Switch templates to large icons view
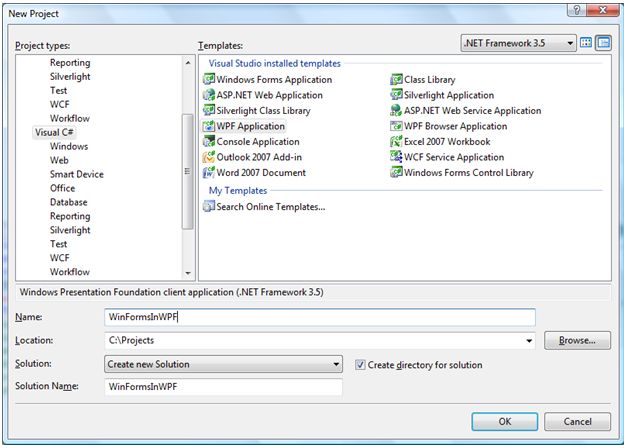The width and height of the screenshot is (624, 448). click(586, 43)
